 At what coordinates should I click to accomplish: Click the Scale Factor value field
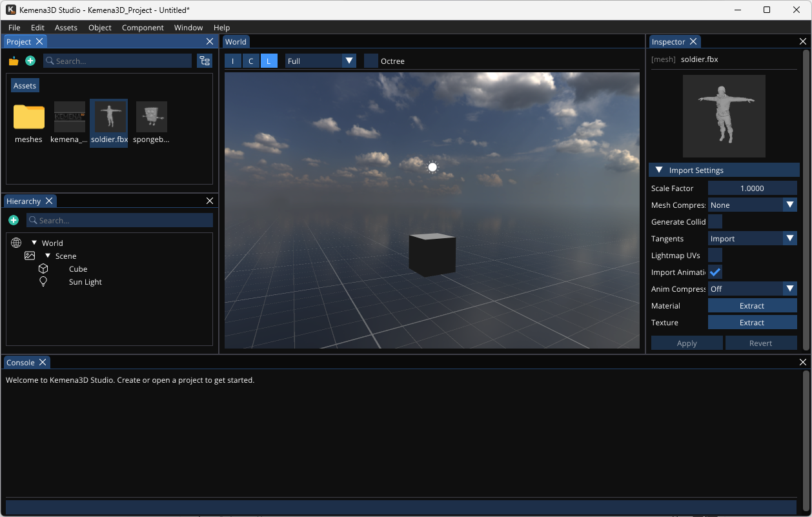coord(752,188)
